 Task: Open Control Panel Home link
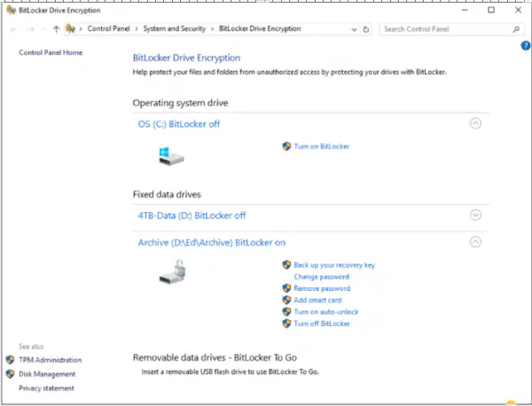coord(51,52)
